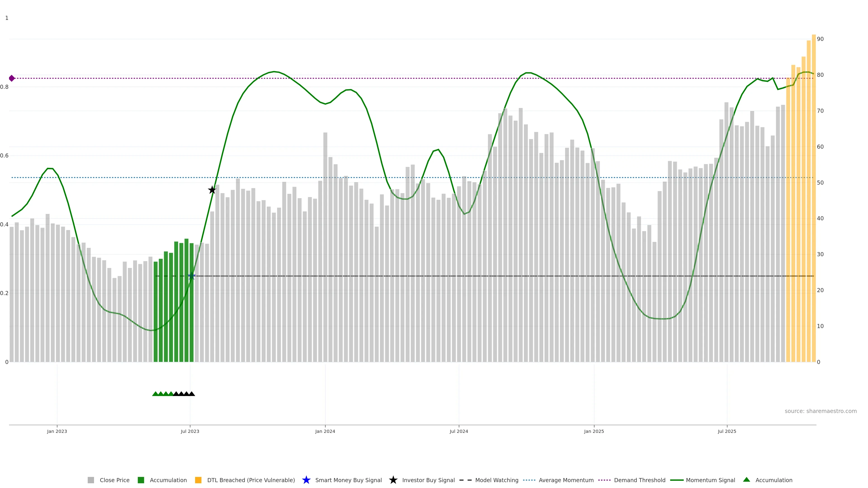Click the last black triangle marker below chart
Viewport: 868px width, 488px height.
[192, 394]
